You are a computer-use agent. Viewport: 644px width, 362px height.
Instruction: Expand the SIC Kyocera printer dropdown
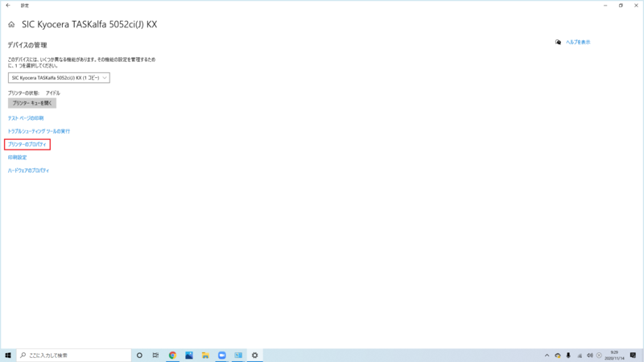click(x=59, y=77)
